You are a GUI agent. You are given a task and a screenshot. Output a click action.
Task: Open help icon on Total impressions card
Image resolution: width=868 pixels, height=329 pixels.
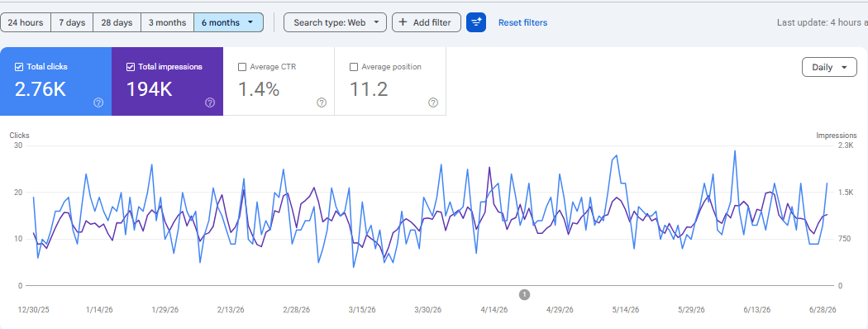tap(210, 103)
